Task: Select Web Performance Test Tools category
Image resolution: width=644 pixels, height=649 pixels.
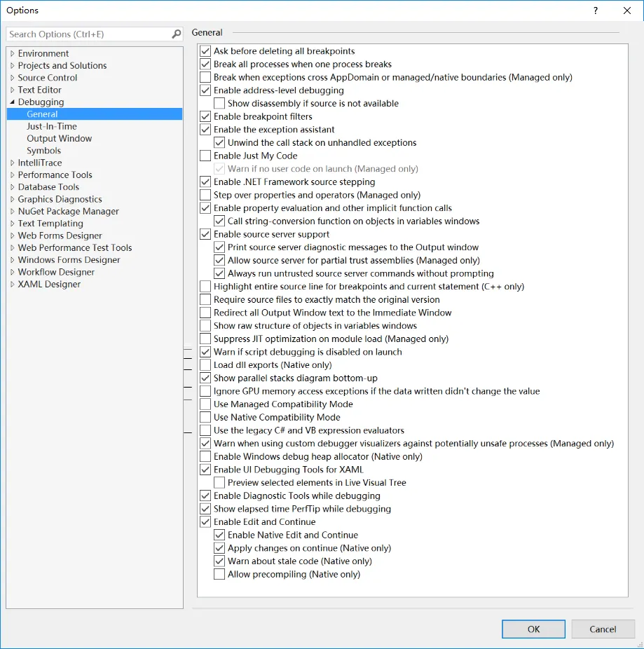Action: click(x=75, y=247)
